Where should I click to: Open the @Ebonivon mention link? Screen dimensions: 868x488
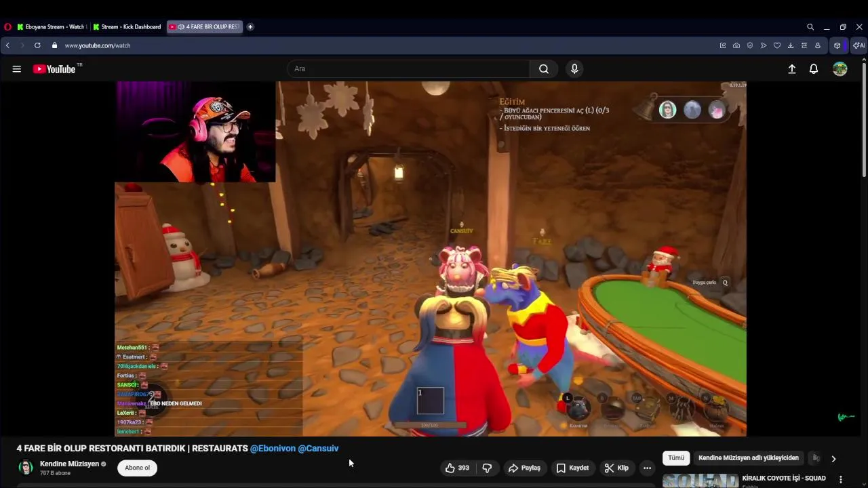point(273,448)
